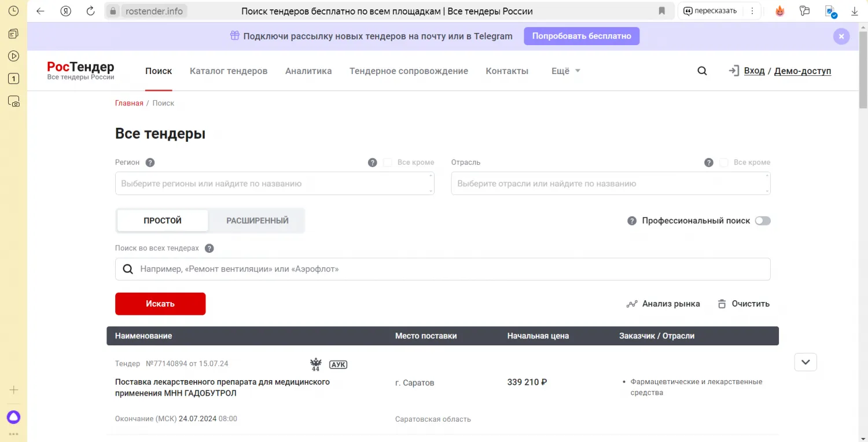Viewport: 868px width, 442px height.
Task: Click the tender keyword search field
Action: tap(451, 269)
